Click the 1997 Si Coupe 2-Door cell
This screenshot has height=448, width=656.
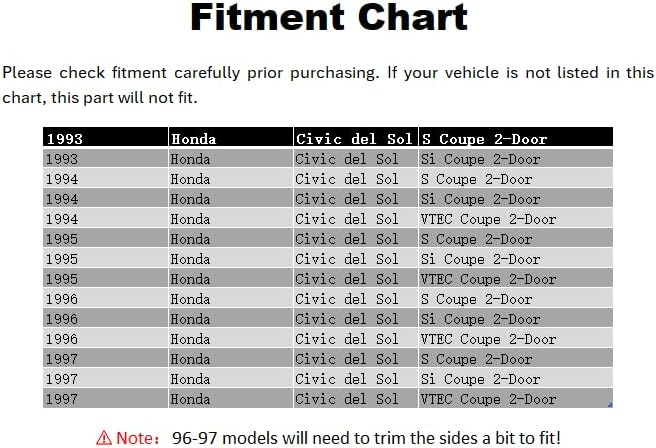point(516,379)
